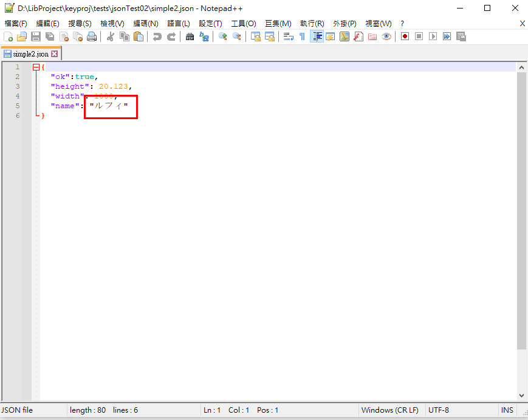Open the 搜尋(S) Search menu
Screen dimensions: 528x420
pyautogui.click(x=80, y=24)
